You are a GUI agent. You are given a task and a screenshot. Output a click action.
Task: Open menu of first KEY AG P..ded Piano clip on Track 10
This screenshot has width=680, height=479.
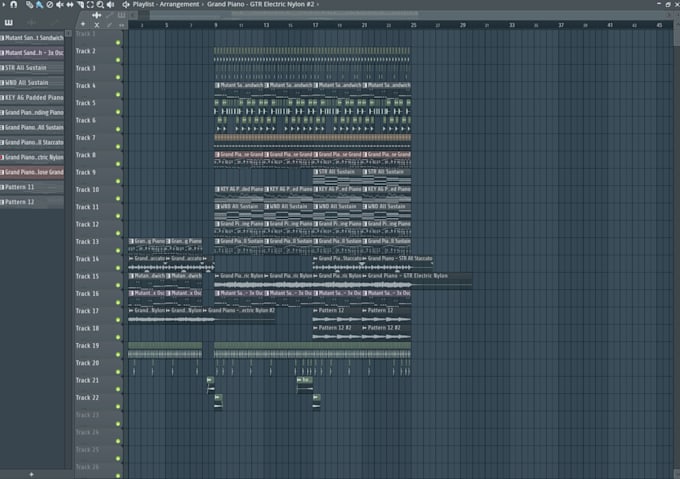pos(217,189)
